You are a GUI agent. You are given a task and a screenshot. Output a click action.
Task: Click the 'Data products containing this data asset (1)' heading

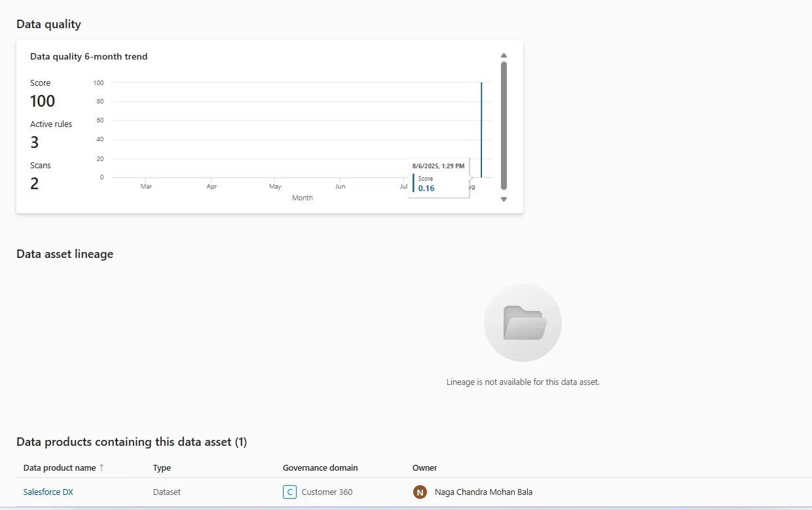coord(132,442)
